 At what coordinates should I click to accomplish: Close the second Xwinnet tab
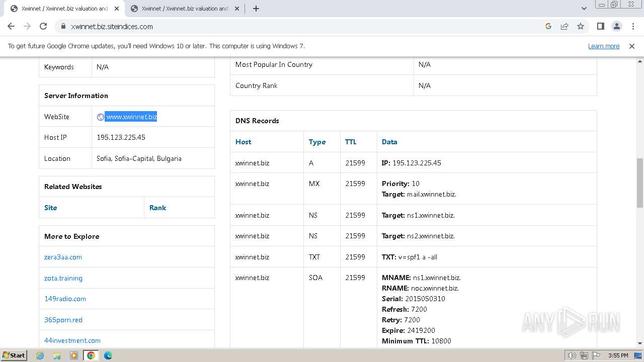[236, 9]
